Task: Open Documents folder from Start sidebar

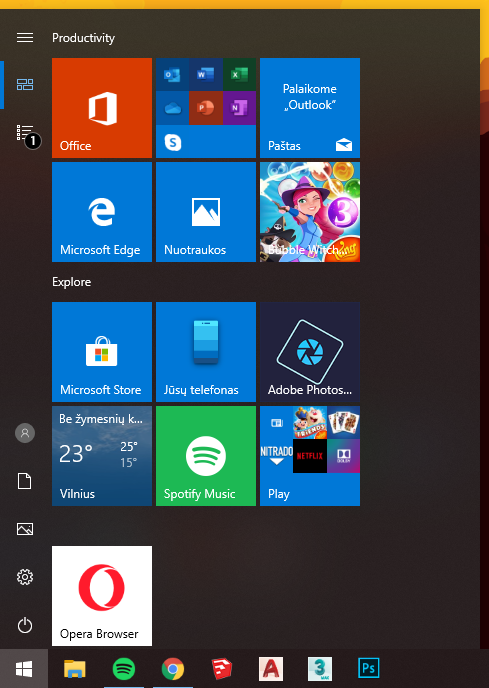Action: point(25,481)
